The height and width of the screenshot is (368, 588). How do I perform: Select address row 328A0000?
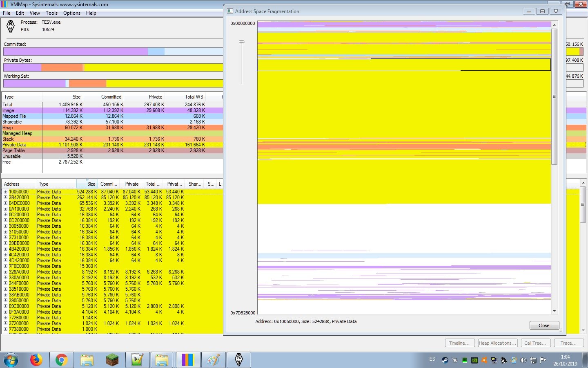[x=112, y=272]
